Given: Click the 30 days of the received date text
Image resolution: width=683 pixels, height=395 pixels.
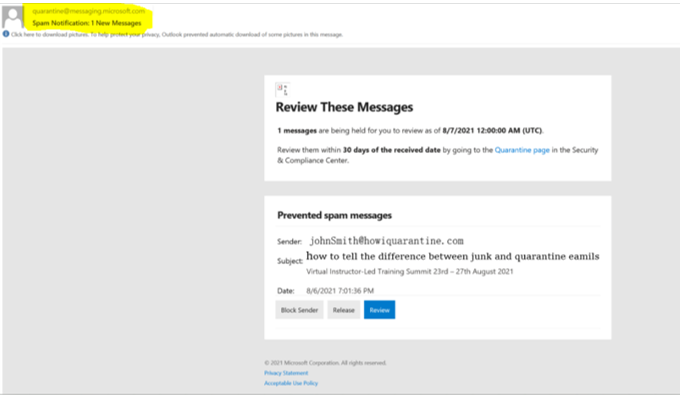Looking at the screenshot, I should coord(392,150).
